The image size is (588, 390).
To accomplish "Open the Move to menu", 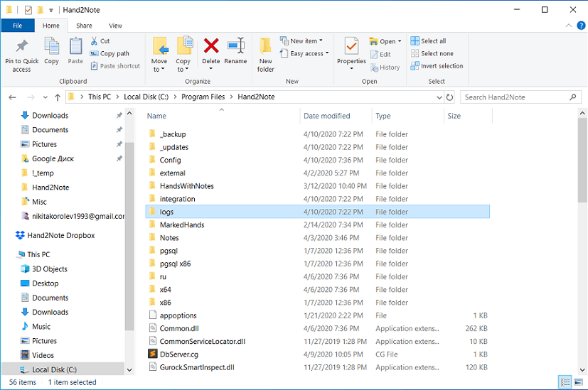I will (159, 55).
